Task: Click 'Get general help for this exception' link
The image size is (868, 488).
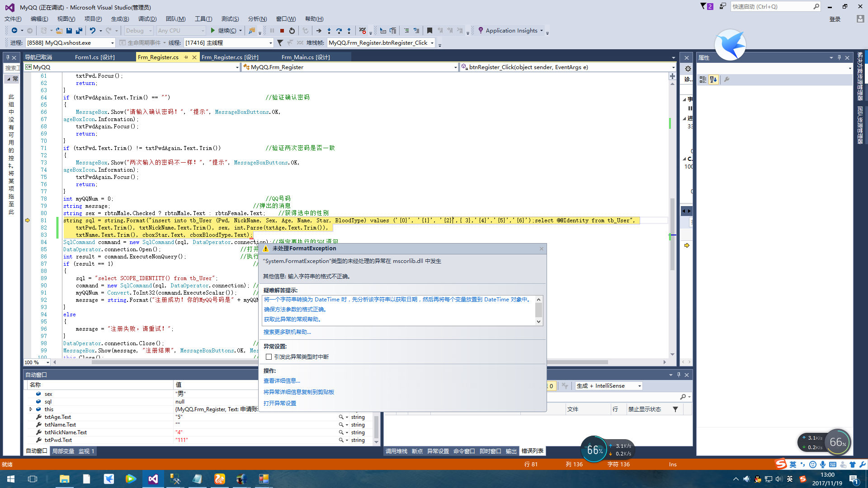Action: (x=292, y=319)
